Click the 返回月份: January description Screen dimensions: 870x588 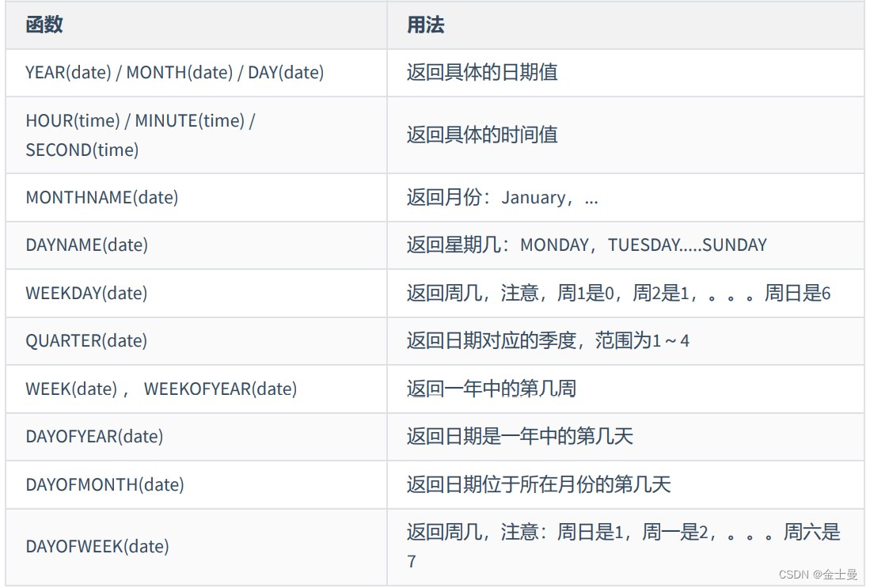[503, 198]
